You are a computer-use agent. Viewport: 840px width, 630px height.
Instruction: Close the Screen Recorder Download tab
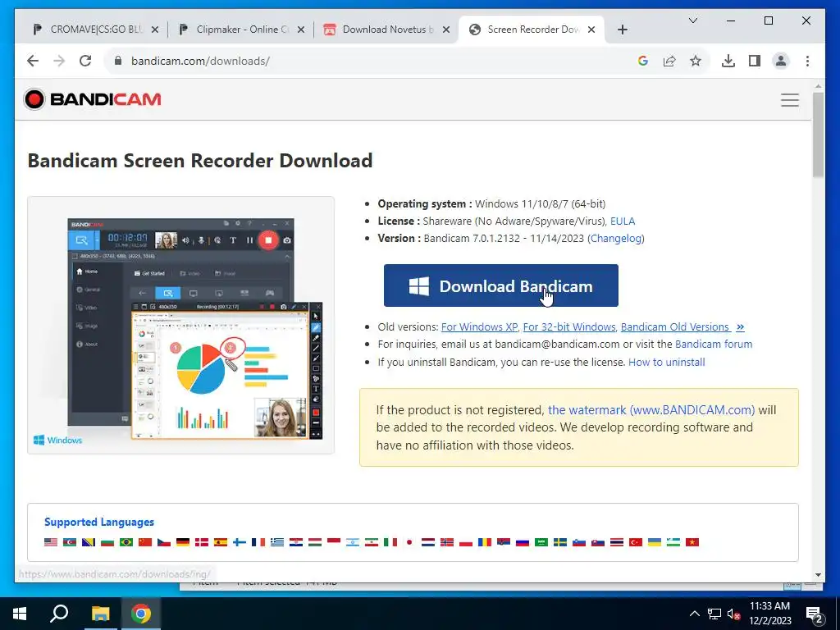[x=591, y=30]
